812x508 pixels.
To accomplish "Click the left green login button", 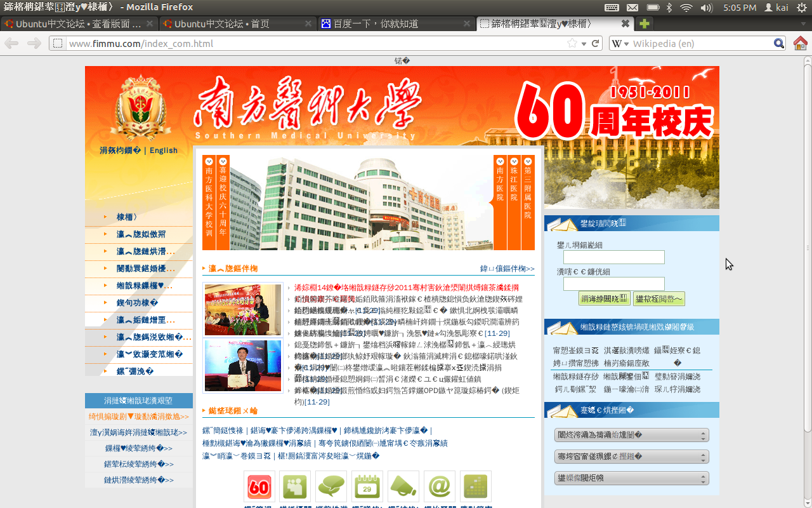I will (604, 298).
